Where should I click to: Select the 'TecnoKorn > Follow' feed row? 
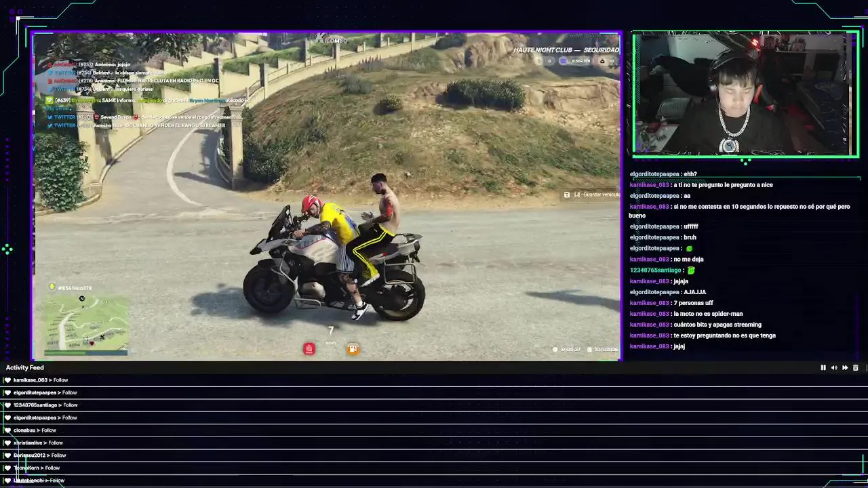pos(434,468)
